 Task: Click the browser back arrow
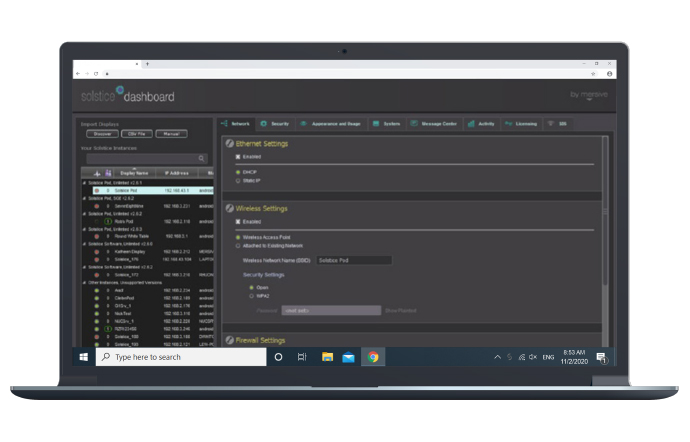(78, 74)
